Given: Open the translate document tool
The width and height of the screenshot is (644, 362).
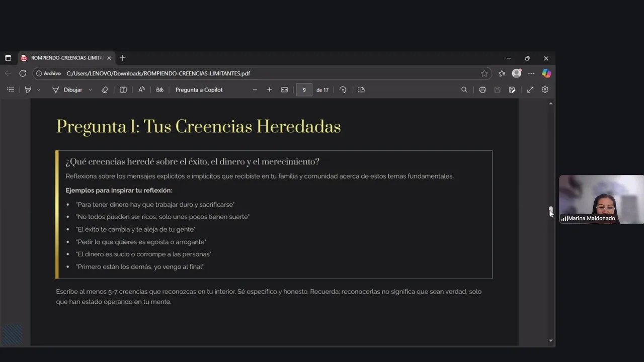Looking at the screenshot, I should click(x=159, y=89).
